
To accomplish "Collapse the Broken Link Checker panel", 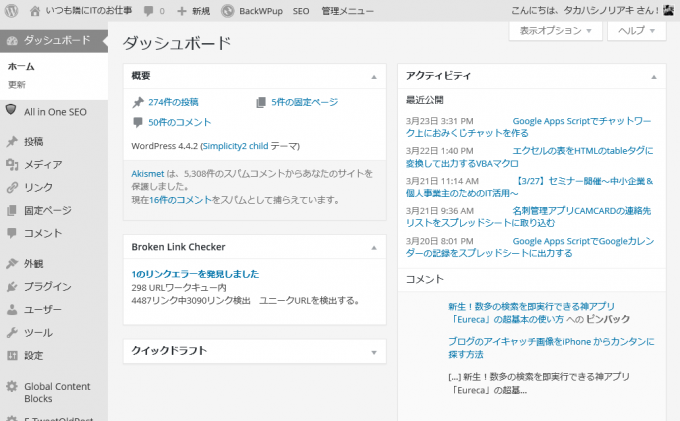I will click(x=374, y=248).
